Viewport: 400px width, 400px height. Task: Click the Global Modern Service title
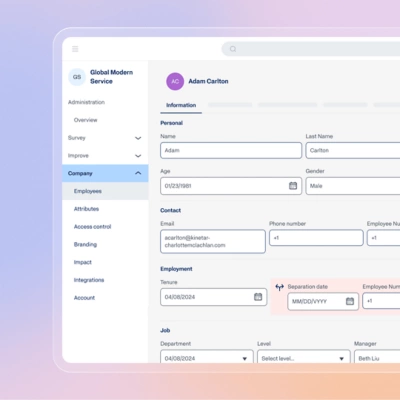click(111, 77)
